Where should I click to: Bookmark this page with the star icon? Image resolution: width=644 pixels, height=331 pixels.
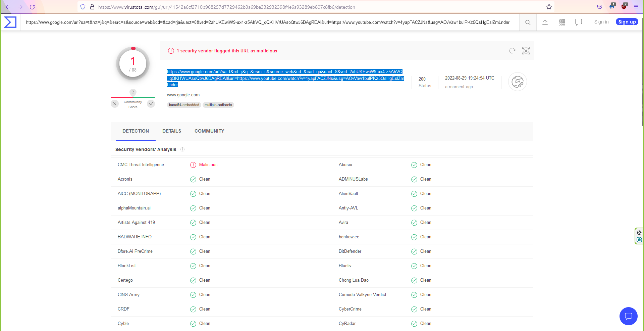click(x=549, y=7)
